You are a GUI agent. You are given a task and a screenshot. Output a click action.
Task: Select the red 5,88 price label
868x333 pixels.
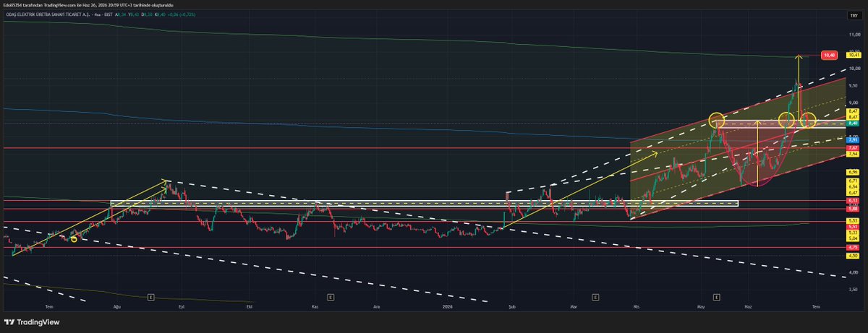click(x=854, y=209)
